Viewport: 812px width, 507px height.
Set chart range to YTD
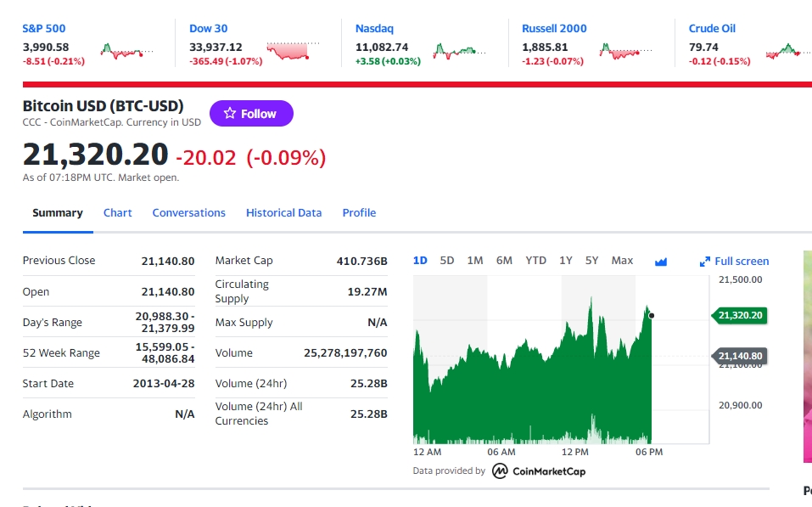pyautogui.click(x=536, y=261)
